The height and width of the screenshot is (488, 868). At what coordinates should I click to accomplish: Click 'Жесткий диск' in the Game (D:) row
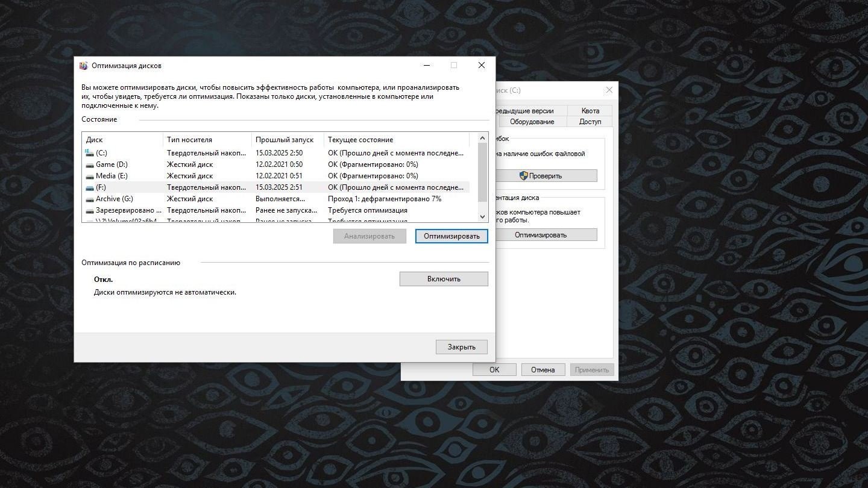click(190, 164)
